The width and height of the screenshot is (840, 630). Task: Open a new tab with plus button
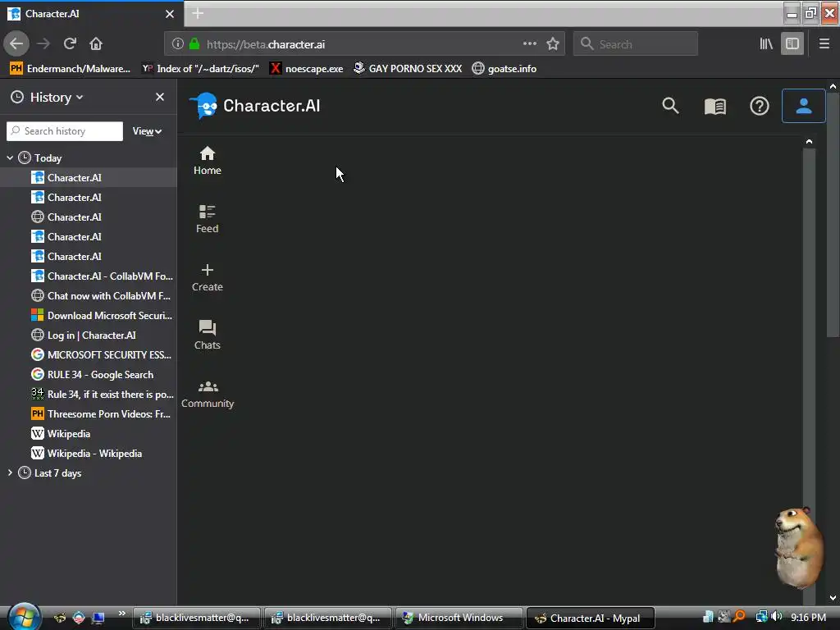pyautogui.click(x=198, y=13)
